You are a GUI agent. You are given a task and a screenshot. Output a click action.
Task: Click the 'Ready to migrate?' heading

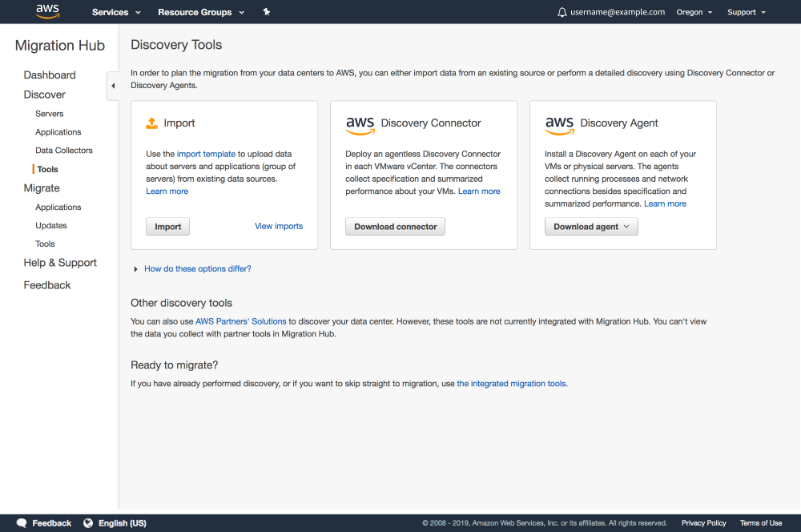[x=174, y=365]
